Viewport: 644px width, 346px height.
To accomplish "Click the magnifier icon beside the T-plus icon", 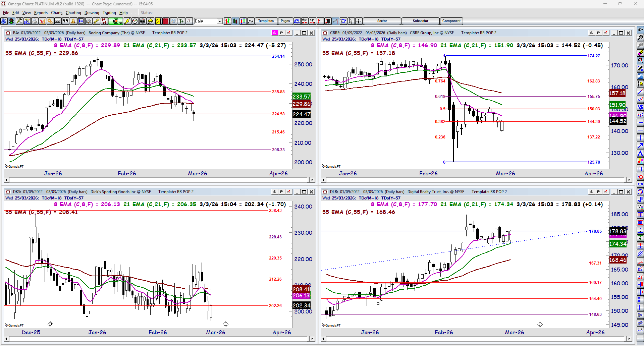I will [173, 21].
